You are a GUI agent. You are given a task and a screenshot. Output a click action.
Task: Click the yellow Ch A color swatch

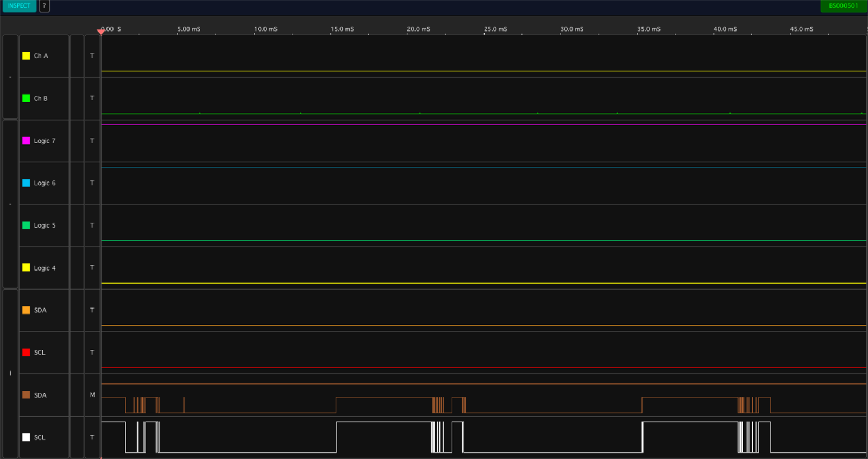tap(26, 56)
